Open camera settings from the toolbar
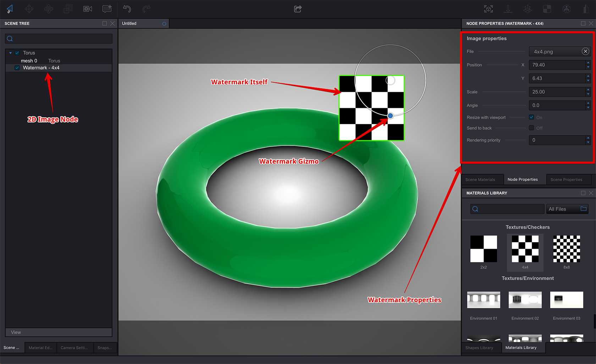Viewport: 596px width, 364px height. click(87, 9)
